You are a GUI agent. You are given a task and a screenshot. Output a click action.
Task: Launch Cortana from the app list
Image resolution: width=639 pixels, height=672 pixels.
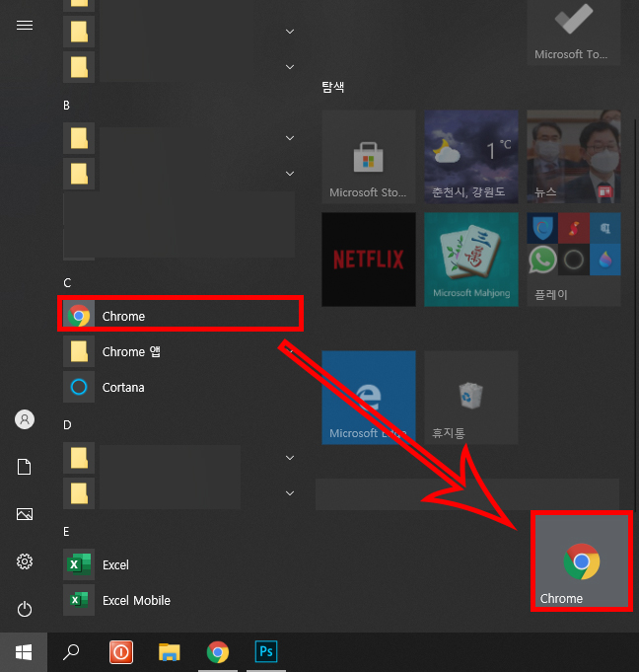[x=180, y=387]
